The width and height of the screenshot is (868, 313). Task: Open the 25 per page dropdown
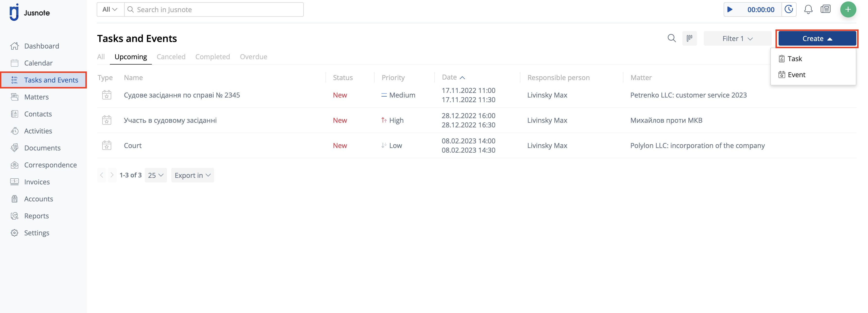click(x=156, y=175)
